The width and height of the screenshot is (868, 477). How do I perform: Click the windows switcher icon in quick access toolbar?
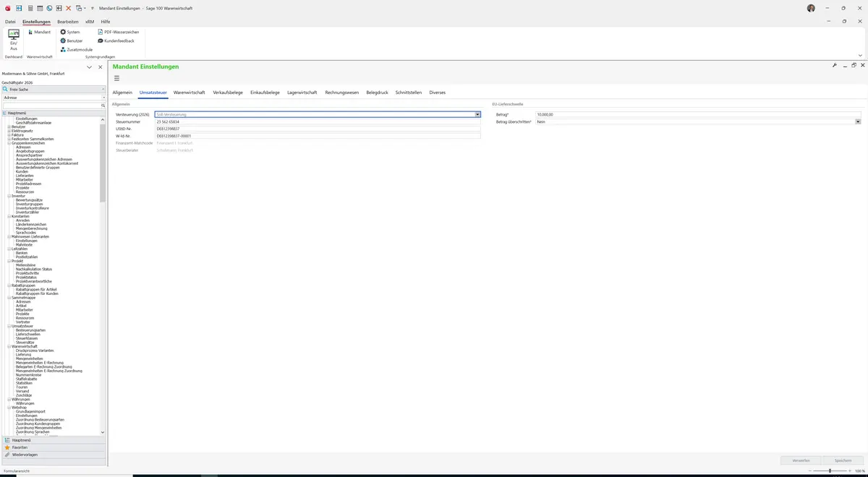79,8
